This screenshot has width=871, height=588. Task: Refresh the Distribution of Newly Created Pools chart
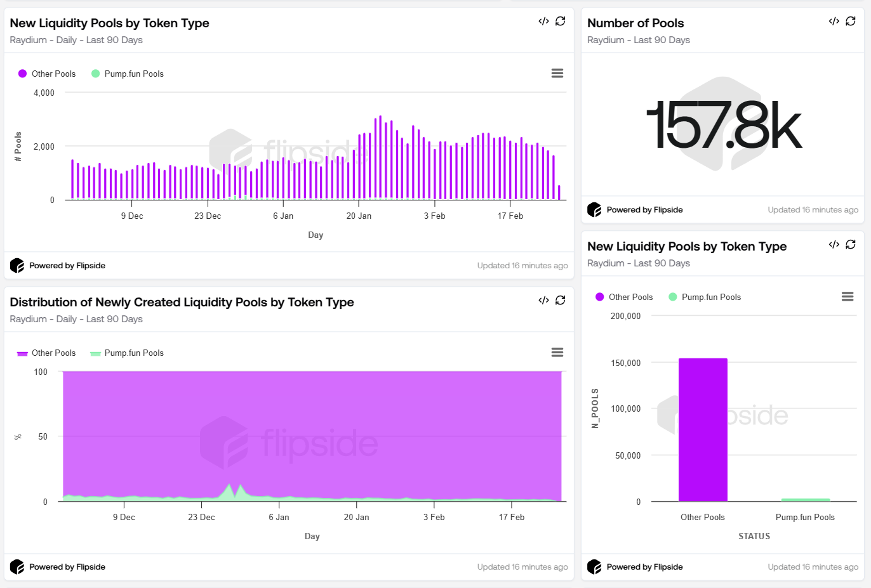(x=561, y=300)
